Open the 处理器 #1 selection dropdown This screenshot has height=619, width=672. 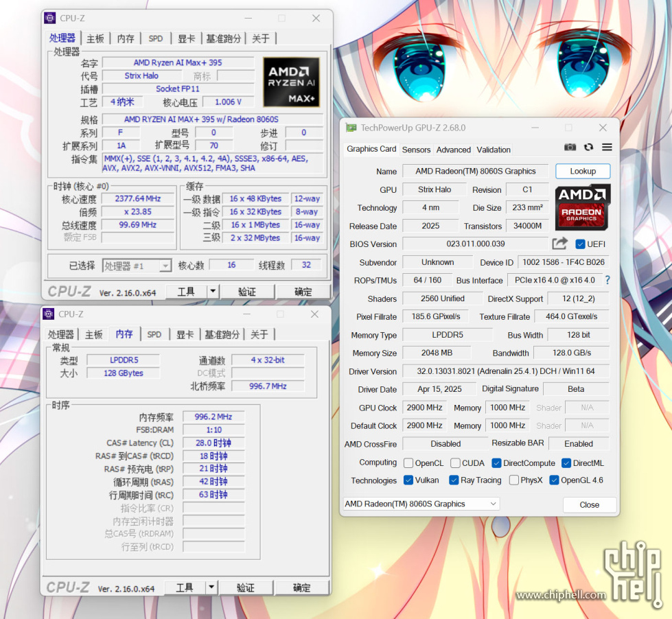click(137, 266)
